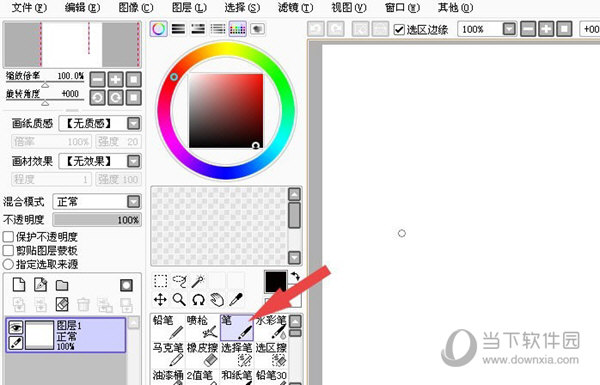The height and width of the screenshot is (385, 600).
Task: Create a new normal layer
Action: click(19, 285)
